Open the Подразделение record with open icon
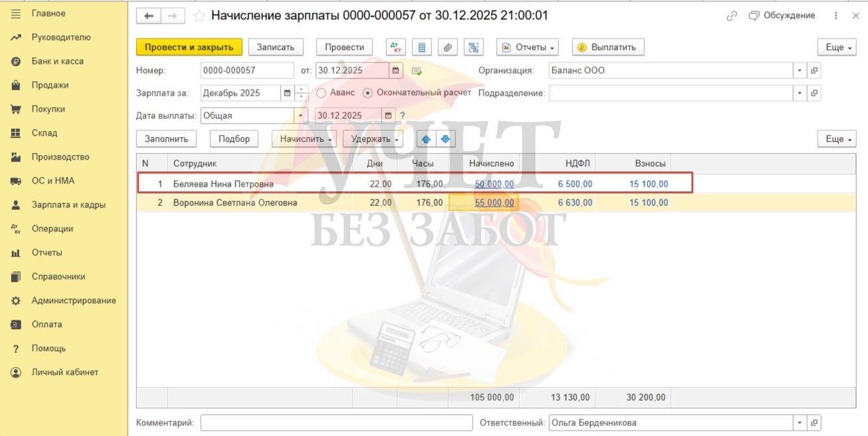This screenshot has height=436, width=868. (x=814, y=93)
